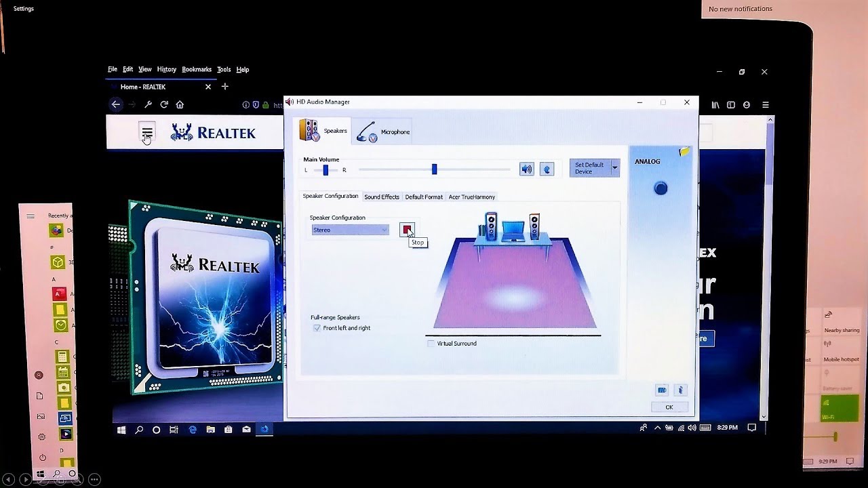
Task: Toggle the browser sidebar icon
Action: pyautogui.click(x=731, y=105)
